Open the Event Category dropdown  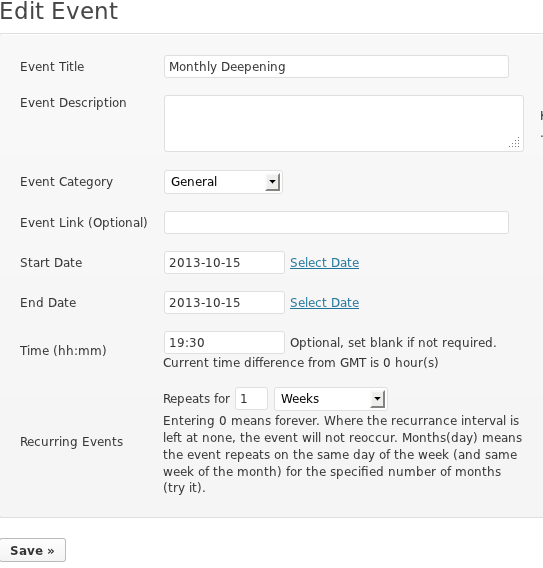(x=223, y=182)
